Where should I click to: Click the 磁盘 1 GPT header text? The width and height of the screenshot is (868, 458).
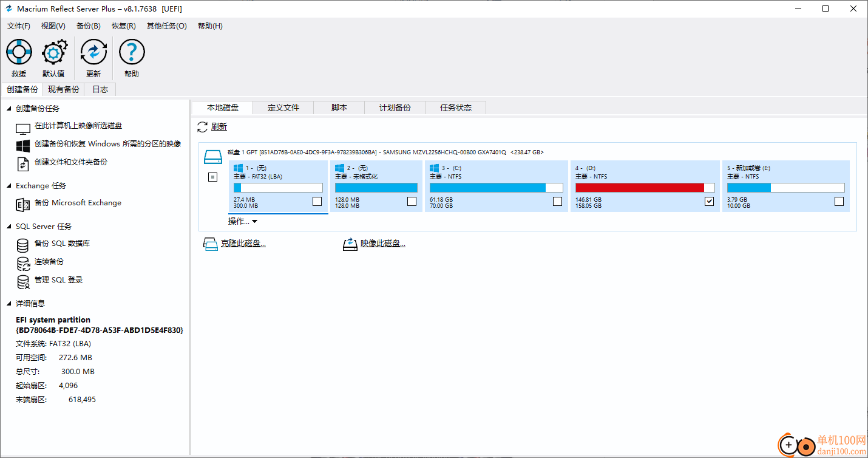tap(385, 152)
